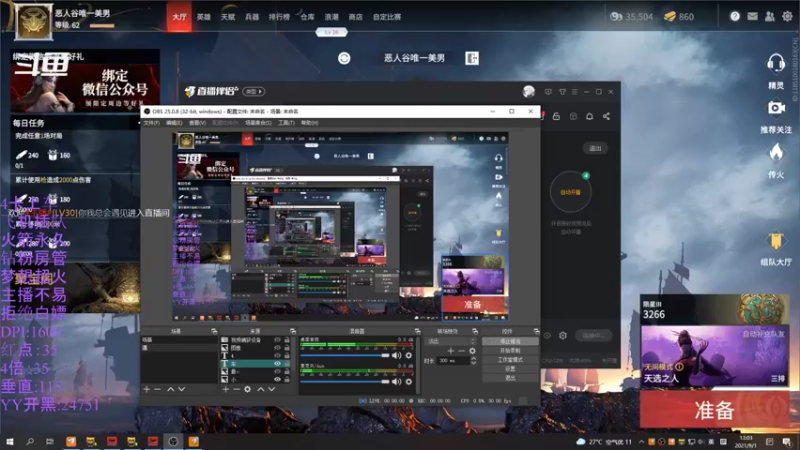Viewport: 800px width, 450px height.
Task: Click the leave room door icon
Action: click(x=472, y=58)
